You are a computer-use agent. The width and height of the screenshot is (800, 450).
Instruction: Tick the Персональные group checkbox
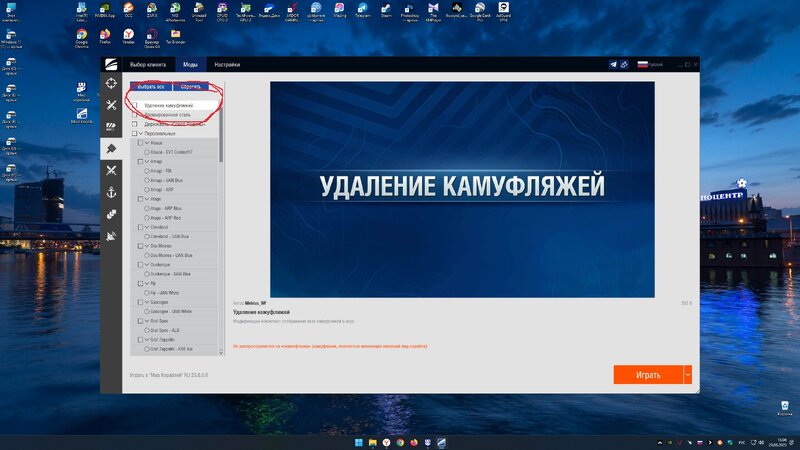click(135, 133)
